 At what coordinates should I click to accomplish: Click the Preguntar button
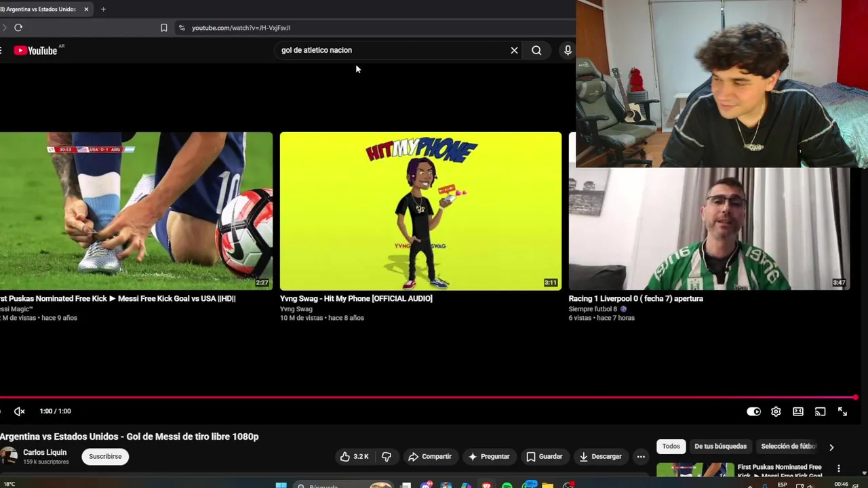coord(489,457)
